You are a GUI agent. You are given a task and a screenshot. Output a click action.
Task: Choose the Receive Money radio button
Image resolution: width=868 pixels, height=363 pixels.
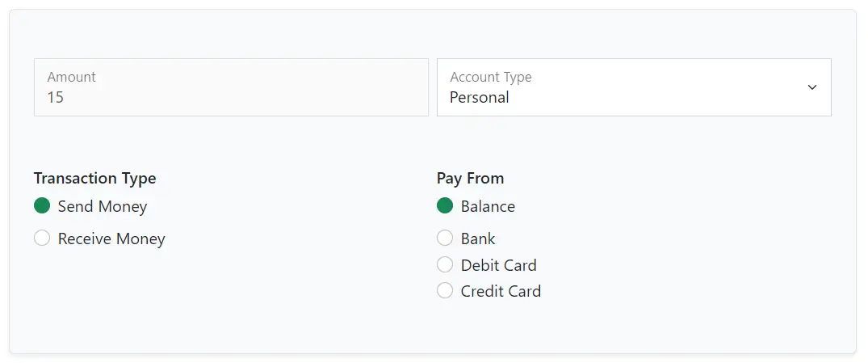[x=42, y=238]
